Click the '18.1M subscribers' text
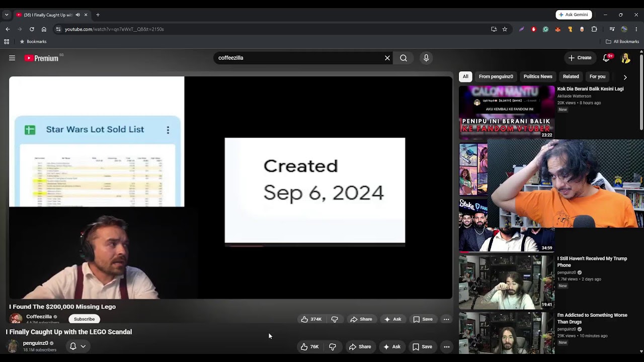This screenshot has width=644, height=362. coord(40,350)
